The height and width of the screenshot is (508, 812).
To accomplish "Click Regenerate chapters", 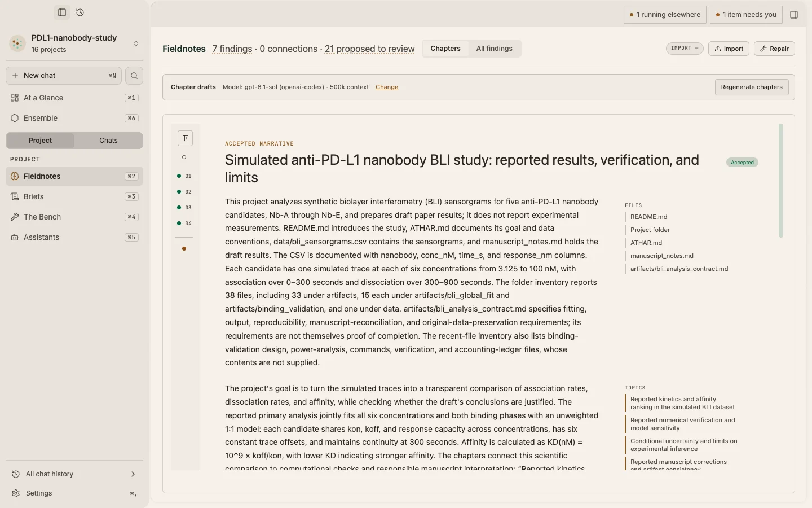I will pos(752,87).
